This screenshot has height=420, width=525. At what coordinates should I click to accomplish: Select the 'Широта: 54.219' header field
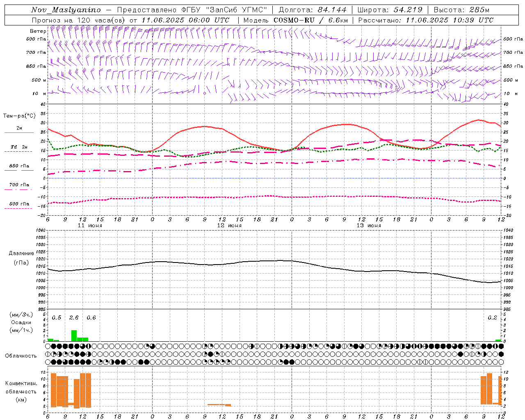(x=390, y=10)
